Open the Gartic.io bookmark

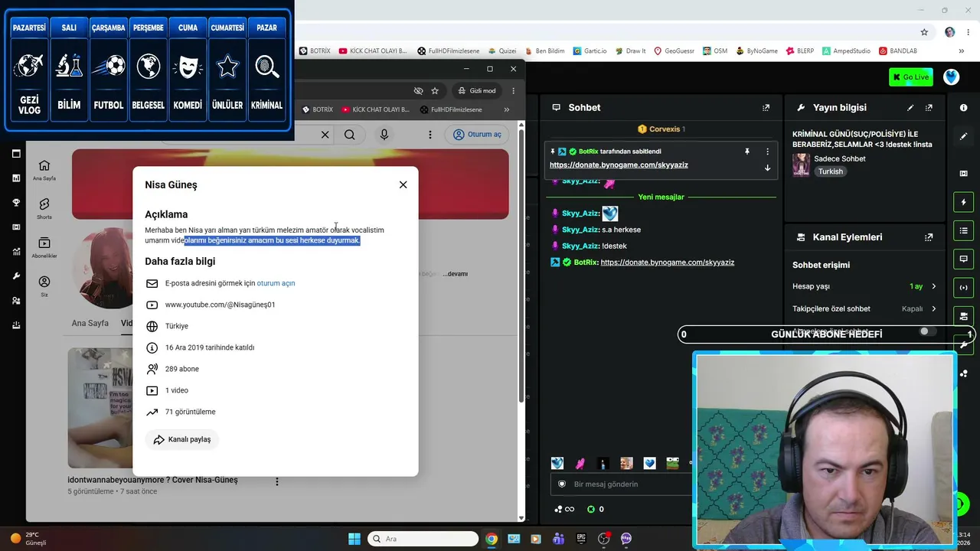click(x=590, y=51)
